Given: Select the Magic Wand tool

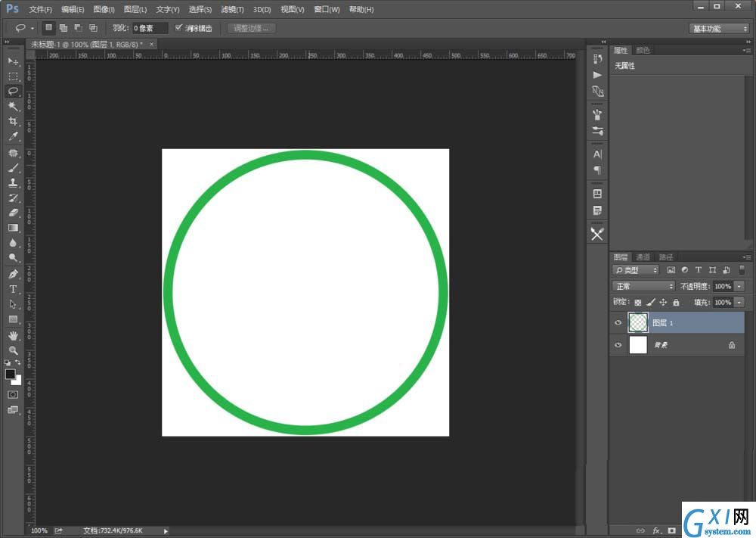Looking at the screenshot, I should (x=13, y=106).
